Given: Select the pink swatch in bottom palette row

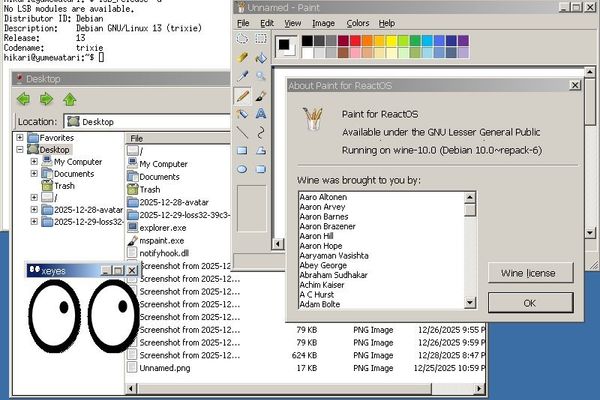Looking at the screenshot, I should (355, 52).
